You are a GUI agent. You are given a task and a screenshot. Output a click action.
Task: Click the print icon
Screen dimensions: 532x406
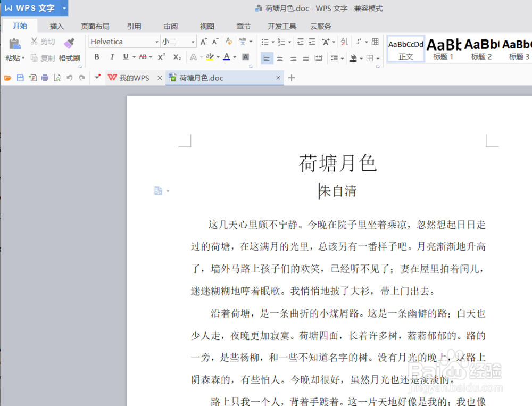pyautogui.click(x=45, y=78)
